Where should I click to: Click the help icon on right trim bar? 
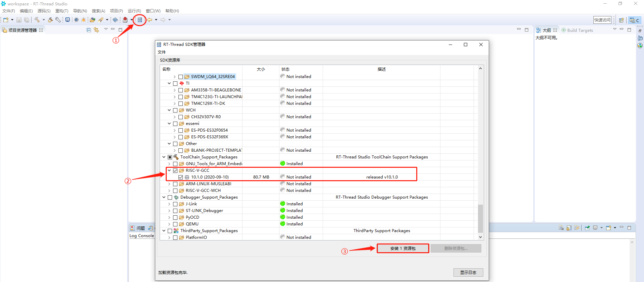coord(640,38)
